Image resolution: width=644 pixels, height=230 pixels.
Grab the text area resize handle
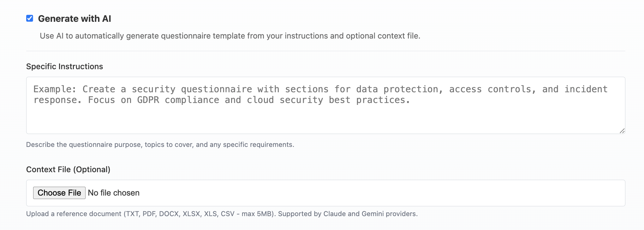point(622,131)
